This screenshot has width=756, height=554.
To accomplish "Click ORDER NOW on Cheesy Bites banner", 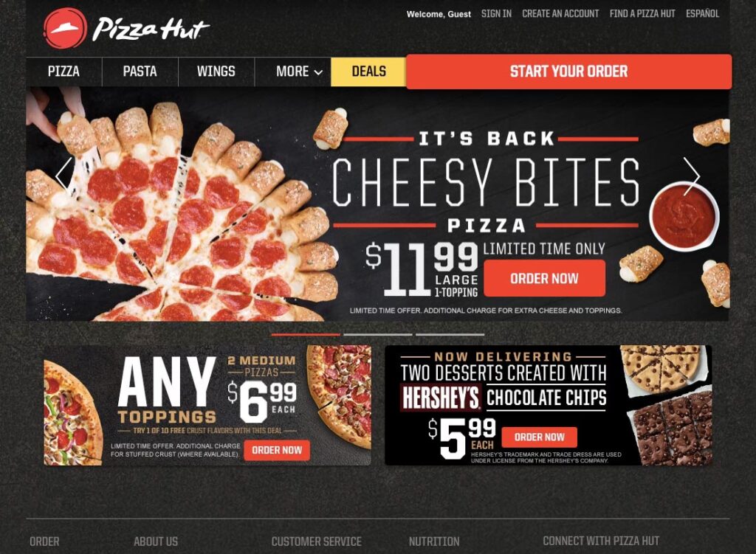I will click(x=544, y=278).
